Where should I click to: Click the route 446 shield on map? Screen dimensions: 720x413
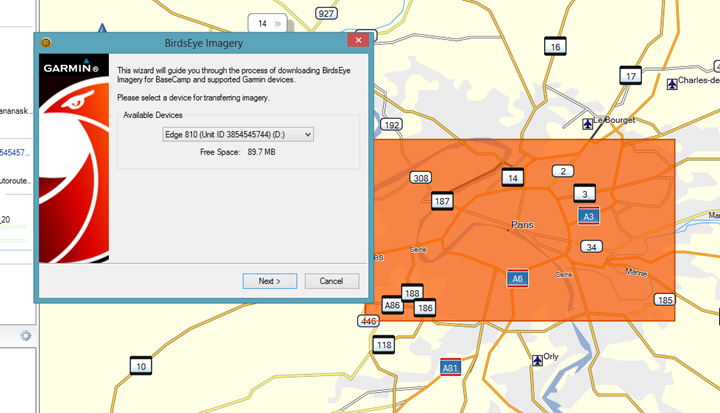click(368, 321)
